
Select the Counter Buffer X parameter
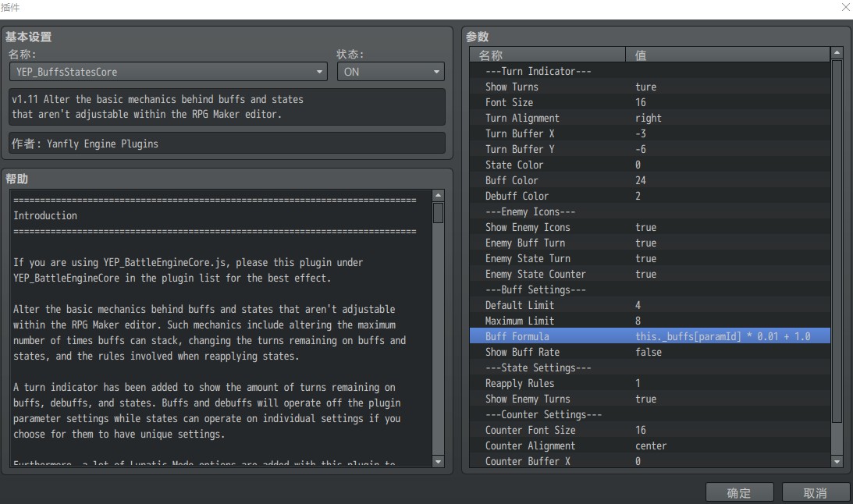(x=650, y=461)
